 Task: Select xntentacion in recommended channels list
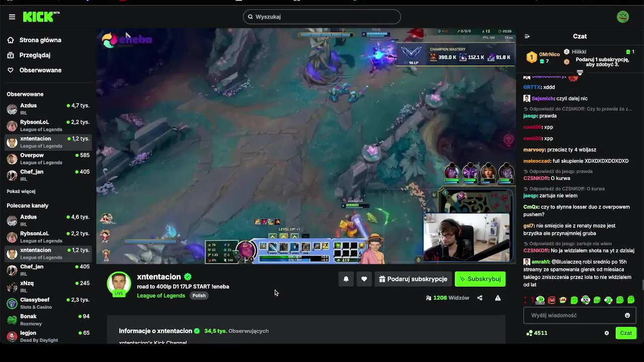pyautogui.click(x=48, y=253)
